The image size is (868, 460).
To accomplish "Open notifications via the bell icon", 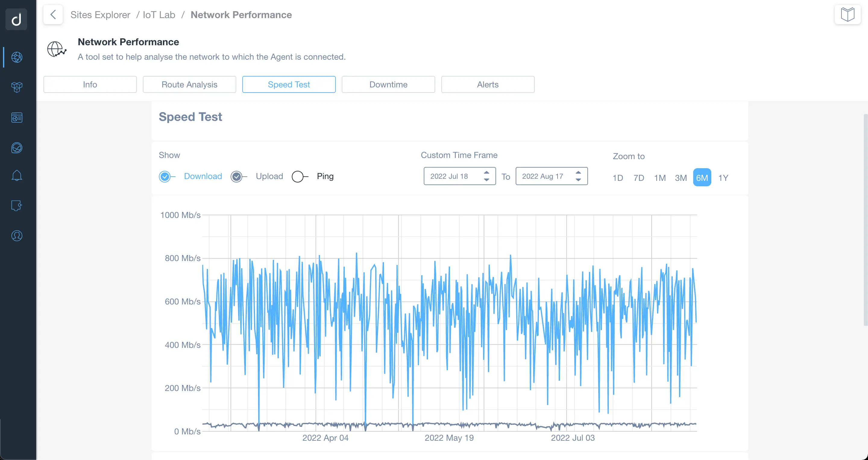I will (17, 175).
